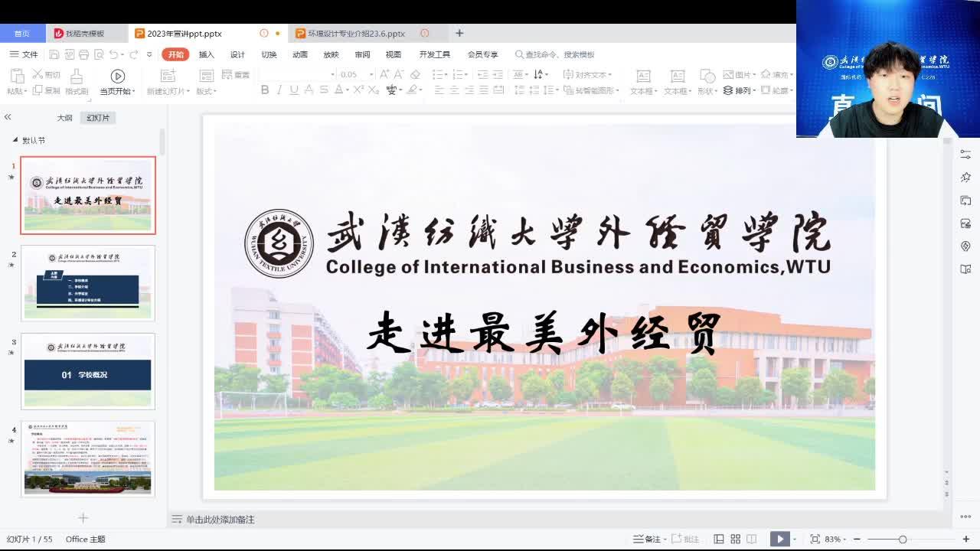980x551 pixels.
Task: Collapse the slide panel with chevrons
Action: pyautogui.click(x=8, y=117)
